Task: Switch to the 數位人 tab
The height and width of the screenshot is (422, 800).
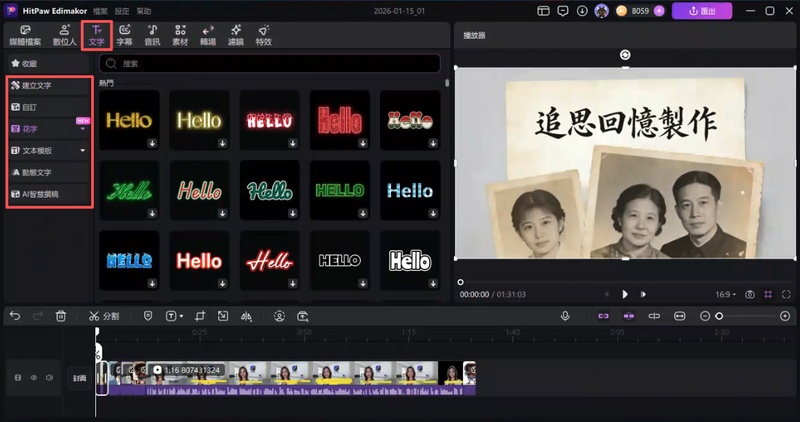Action: [x=64, y=35]
